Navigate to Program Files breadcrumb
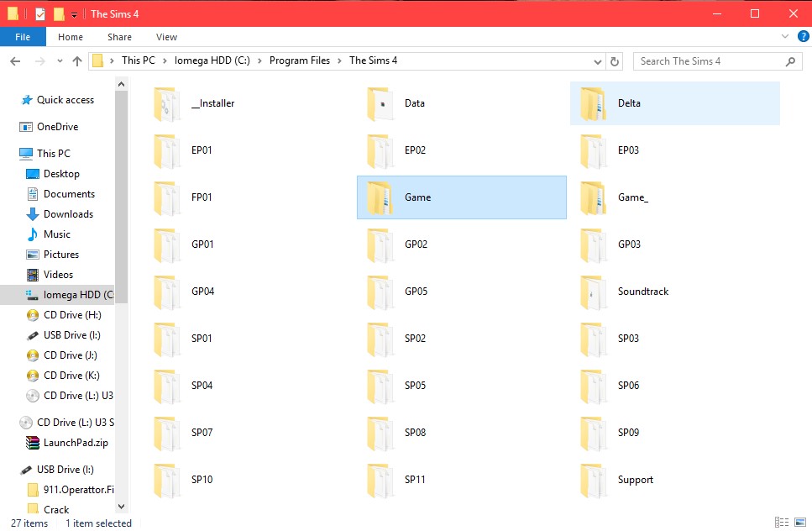The height and width of the screenshot is (531, 812). coord(299,60)
